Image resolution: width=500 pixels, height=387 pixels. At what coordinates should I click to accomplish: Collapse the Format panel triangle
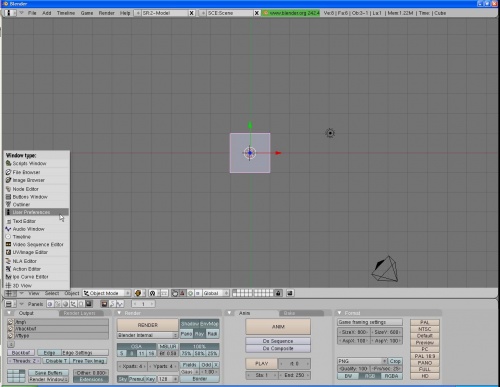340,313
